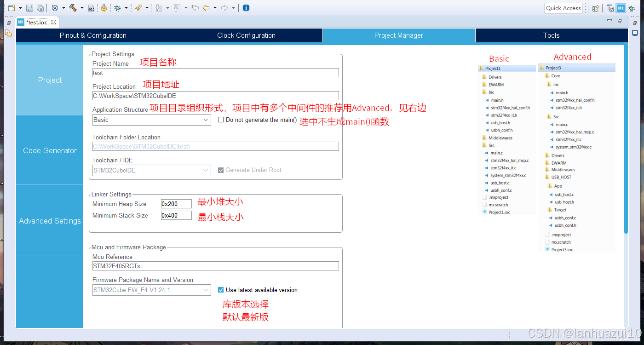The height and width of the screenshot is (345, 644).
Task: Switch to the C/C++ perspective icon
Action: click(610, 8)
